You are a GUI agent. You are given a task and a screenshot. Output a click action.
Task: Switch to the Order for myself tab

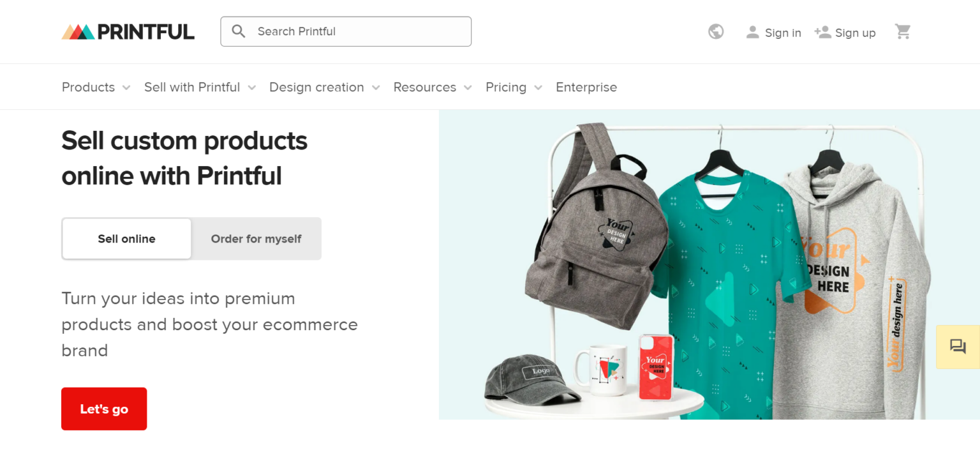[x=256, y=238]
